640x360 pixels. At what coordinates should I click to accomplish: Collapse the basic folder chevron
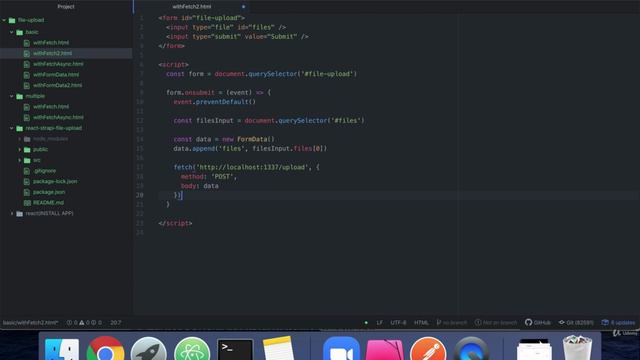click(12, 32)
